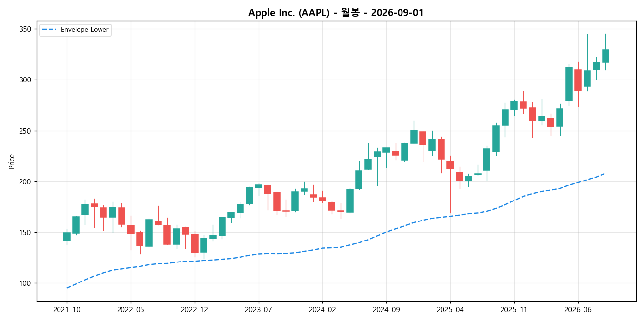The width and height of the screenshot is (644, 322).
Task: Click the 250 y-axis tick label
Action: (x=26, y=131)
